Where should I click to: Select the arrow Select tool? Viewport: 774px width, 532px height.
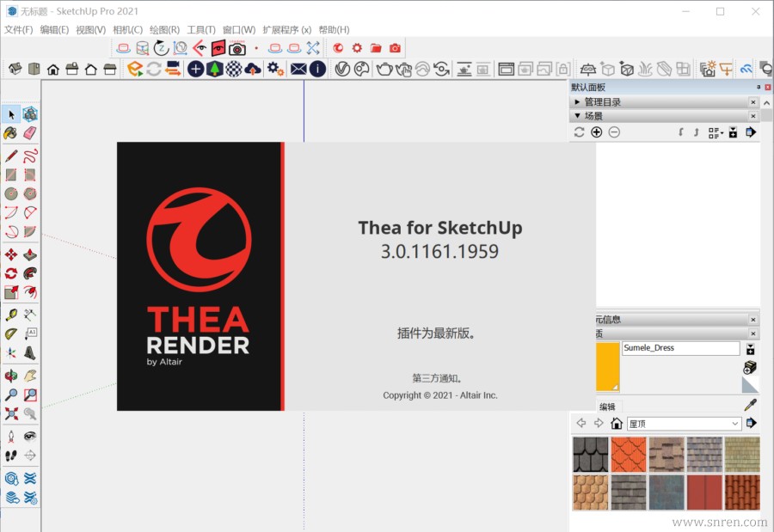tap(11, 114)
